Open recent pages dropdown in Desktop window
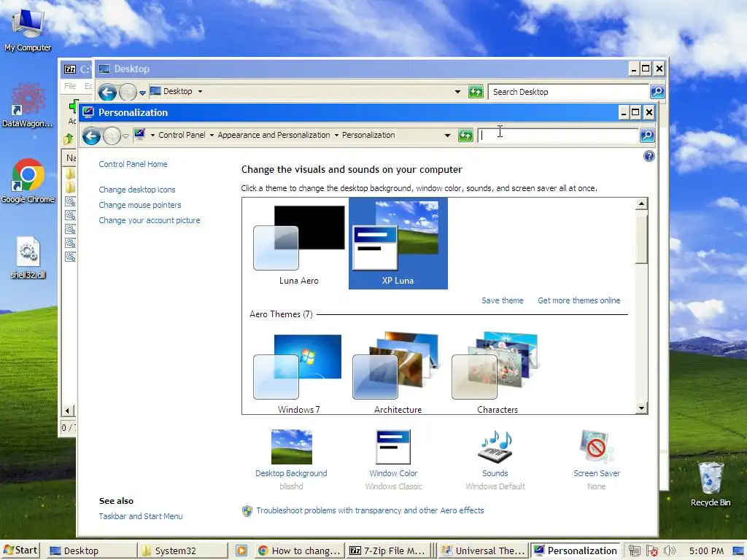Image resolution: width=747 pixels, height=560 pixels. click(142, 93)
